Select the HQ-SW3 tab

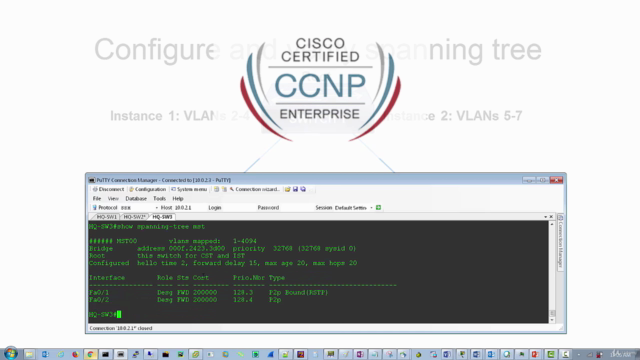[x=162, y=217]
